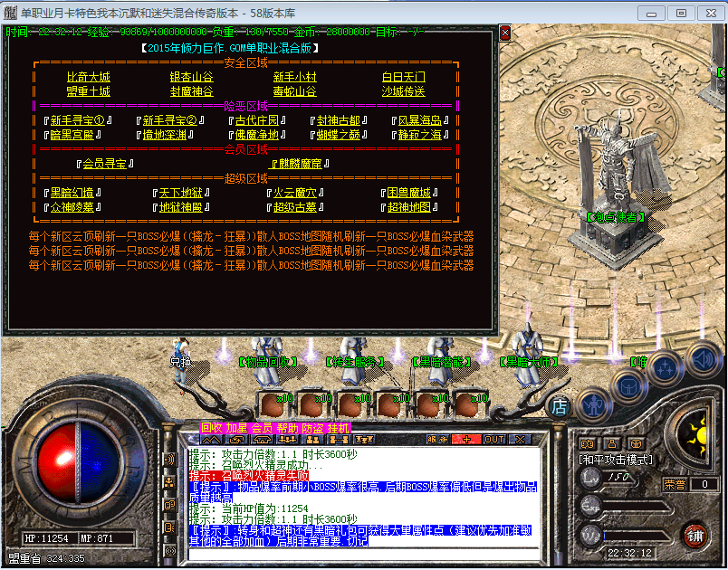Toggle the guild chat-side icon
728x570 pixels.
click(x=169, y=505)
